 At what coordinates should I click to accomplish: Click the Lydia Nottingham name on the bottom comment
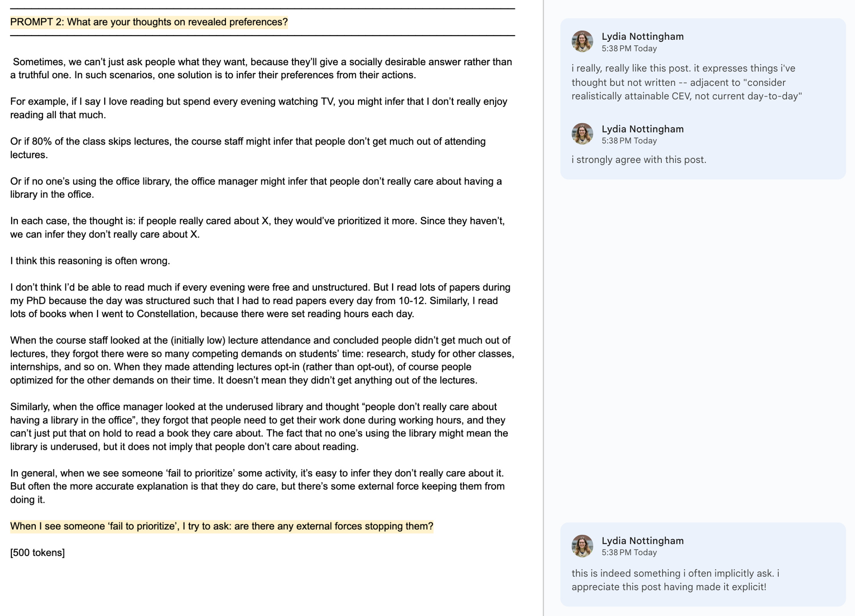pyautogui.click(x=643, y=540)
